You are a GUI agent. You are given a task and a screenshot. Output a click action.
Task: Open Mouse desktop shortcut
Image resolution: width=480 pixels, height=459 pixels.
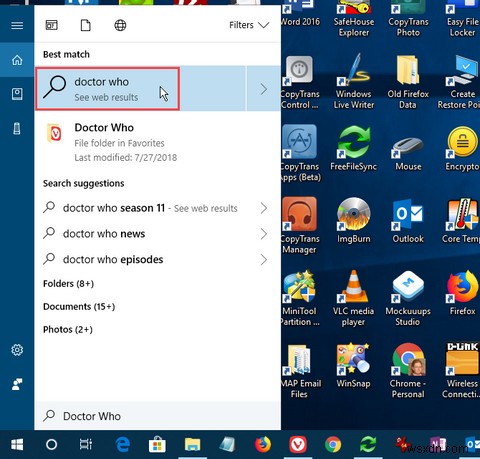point(408,153)
